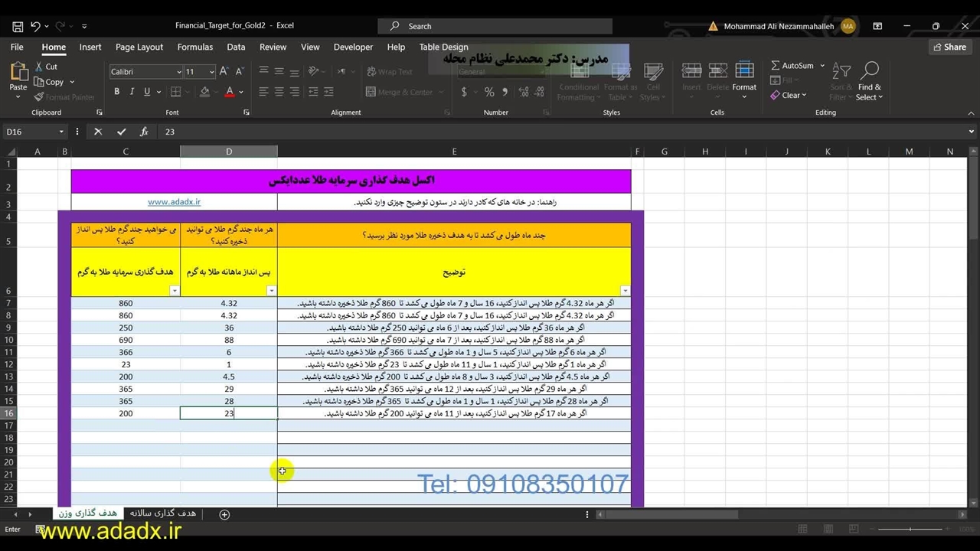Screen dimensions: 980x551
Task: Confirm the cell entry with the checkmark icon
Action: 121,132
